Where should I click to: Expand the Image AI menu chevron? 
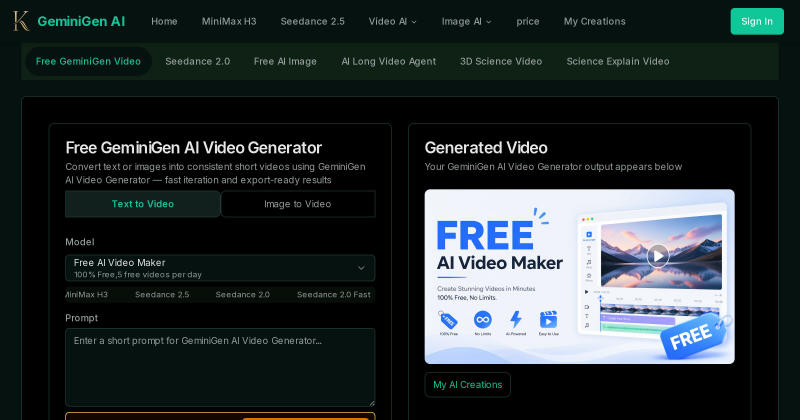point(488,22)
